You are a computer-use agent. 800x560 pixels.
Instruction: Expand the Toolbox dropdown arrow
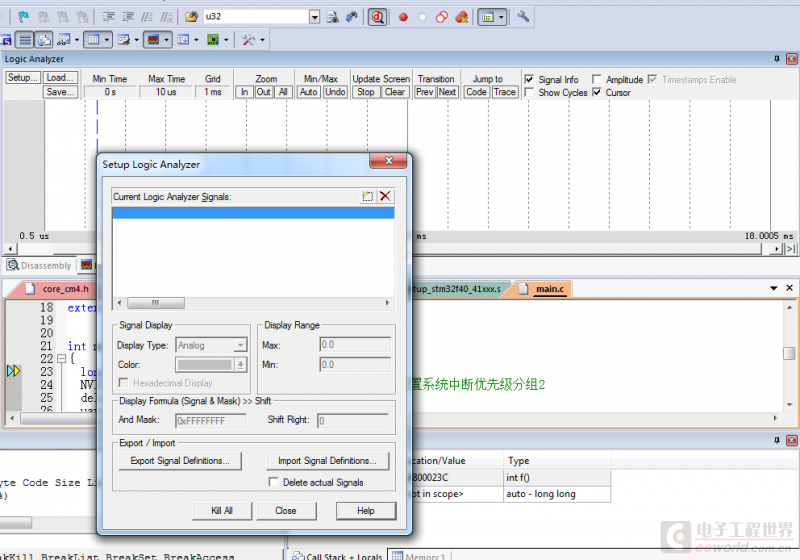pos(262,40)
